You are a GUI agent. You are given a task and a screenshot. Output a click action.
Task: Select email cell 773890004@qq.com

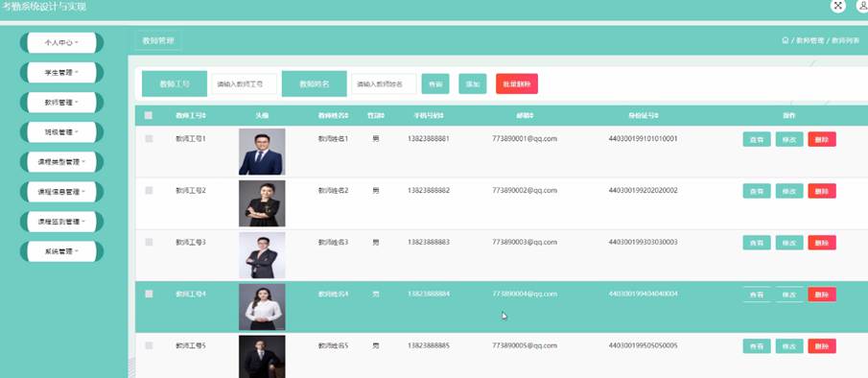coord(525,294)
